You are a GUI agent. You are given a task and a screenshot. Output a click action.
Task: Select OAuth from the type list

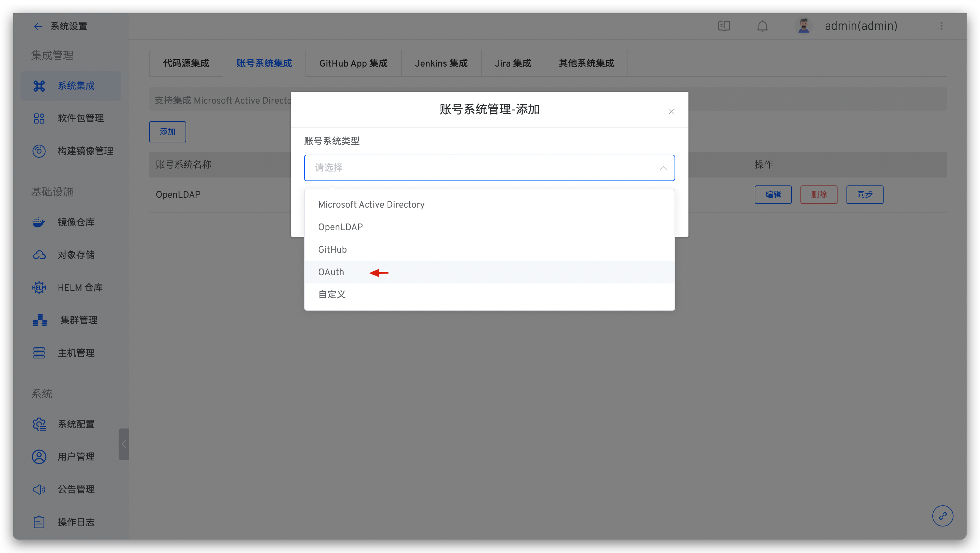(x=331, y=272)
